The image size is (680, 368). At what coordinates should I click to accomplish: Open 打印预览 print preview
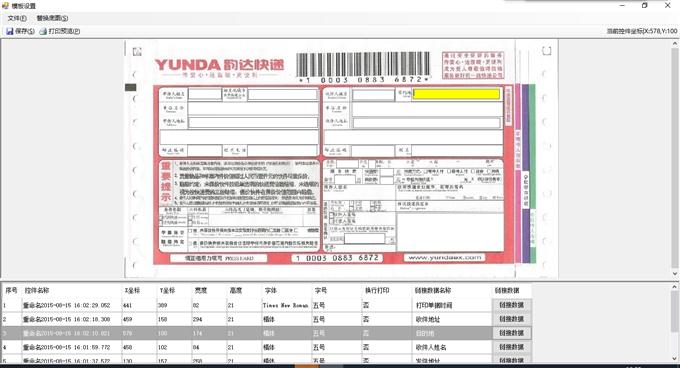[59, 31]
